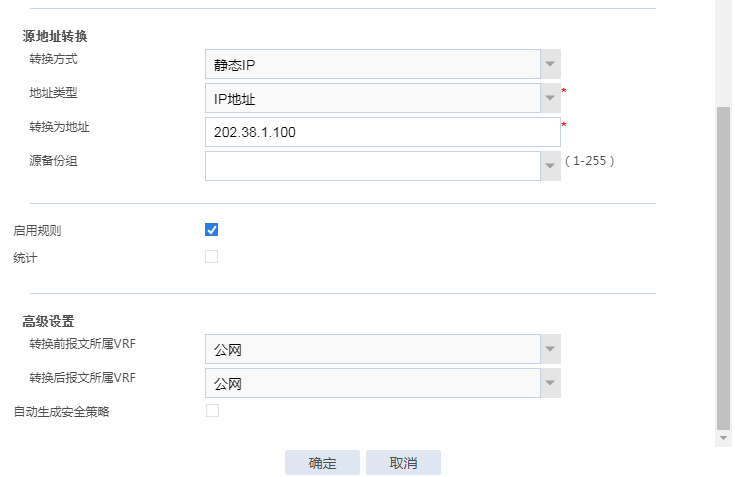Click the 高级设置 section heading
This screenshot has height=477, width=735.
point(49,321)
